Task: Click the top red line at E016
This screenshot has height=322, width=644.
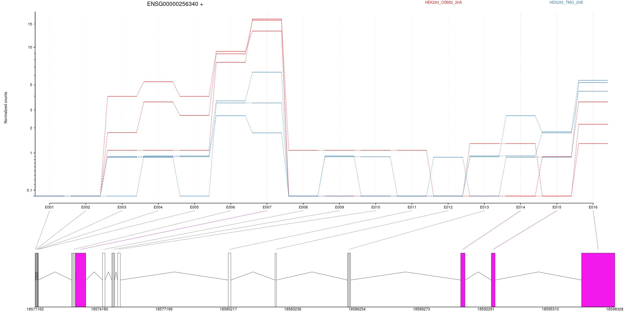Action: coord(593,102)
